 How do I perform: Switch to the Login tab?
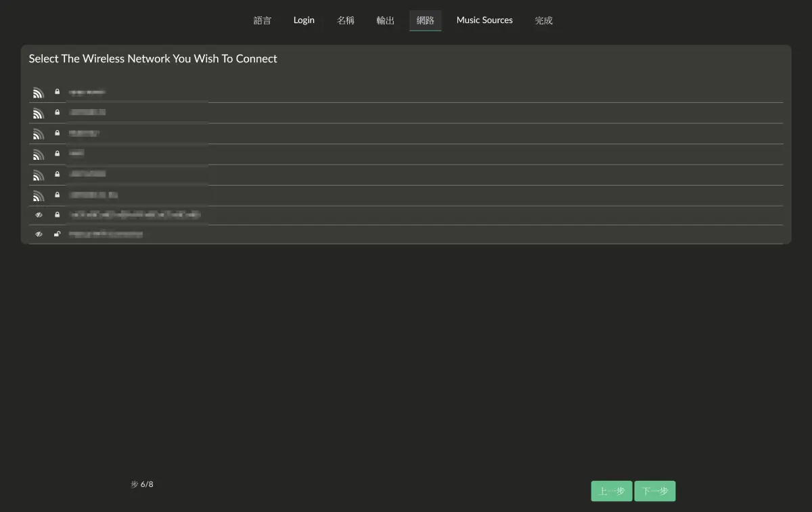click(x=304, y=20)
